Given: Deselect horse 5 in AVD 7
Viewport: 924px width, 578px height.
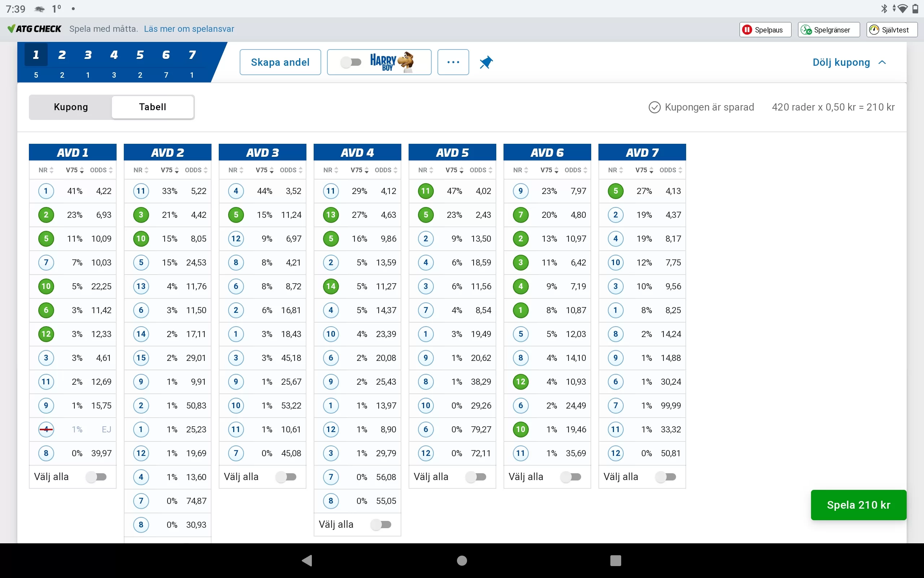Looking at the screenshot, I should click(x=615, y=191).
